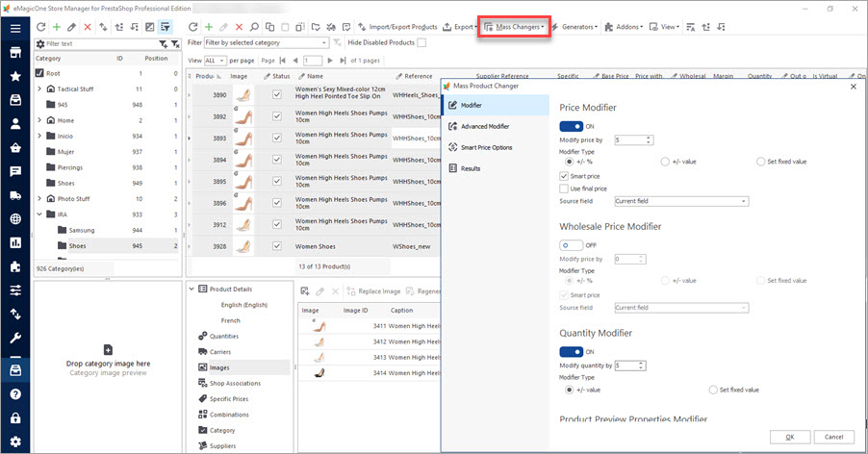Expand the Photo Stuff category
This screenshot has height=454, width=868.
tap(39, 198)
